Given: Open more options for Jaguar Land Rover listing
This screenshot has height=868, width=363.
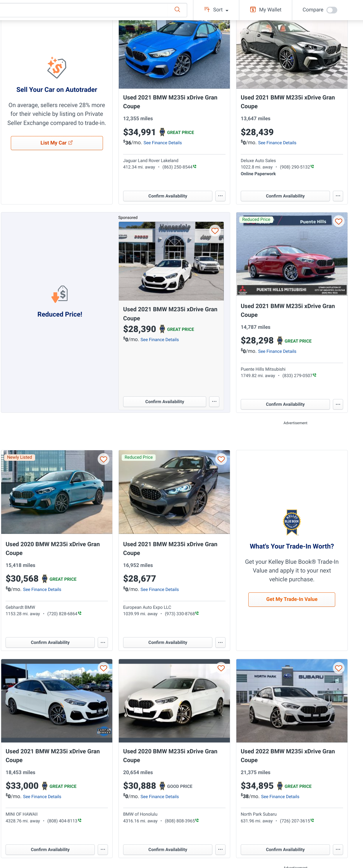Looking at the screenshot, I should [221, 196].
